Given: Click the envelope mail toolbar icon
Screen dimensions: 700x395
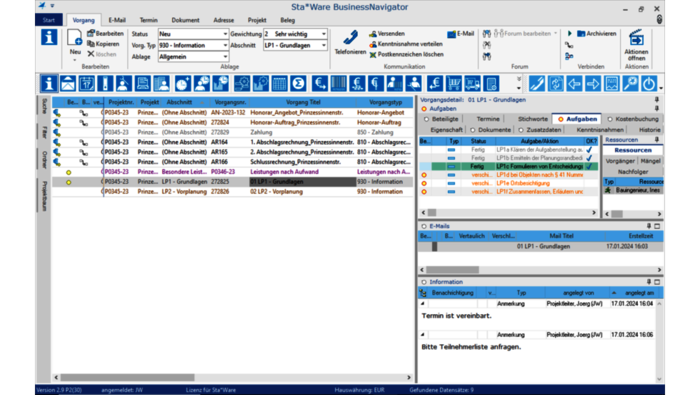Looking at the screenshot, I should click(x=67, y=83).
